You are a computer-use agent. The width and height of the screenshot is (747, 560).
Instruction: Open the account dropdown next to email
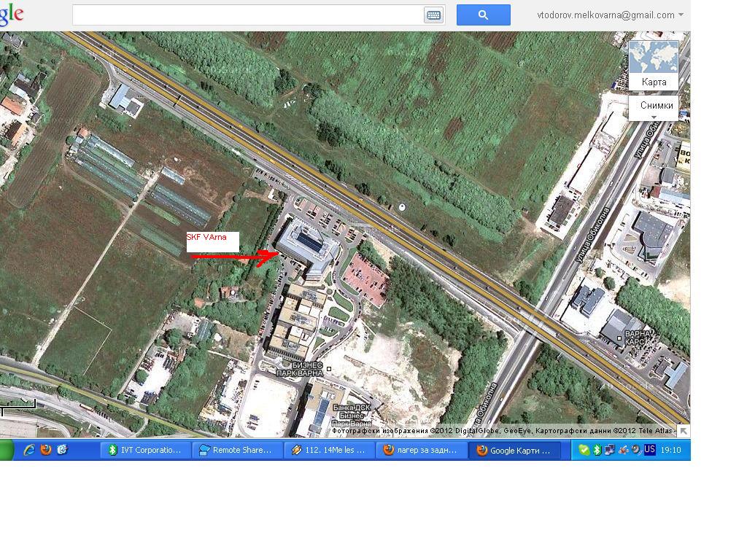(681, 15)
